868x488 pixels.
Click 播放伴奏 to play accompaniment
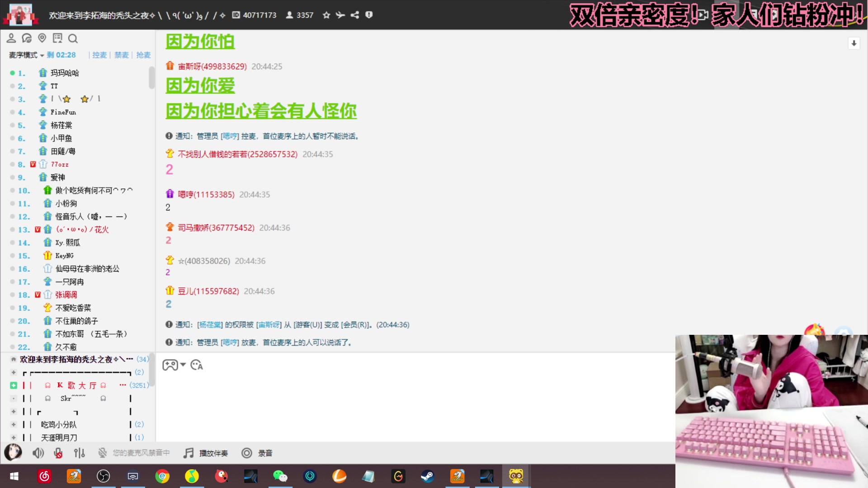(x=206, y=453)
